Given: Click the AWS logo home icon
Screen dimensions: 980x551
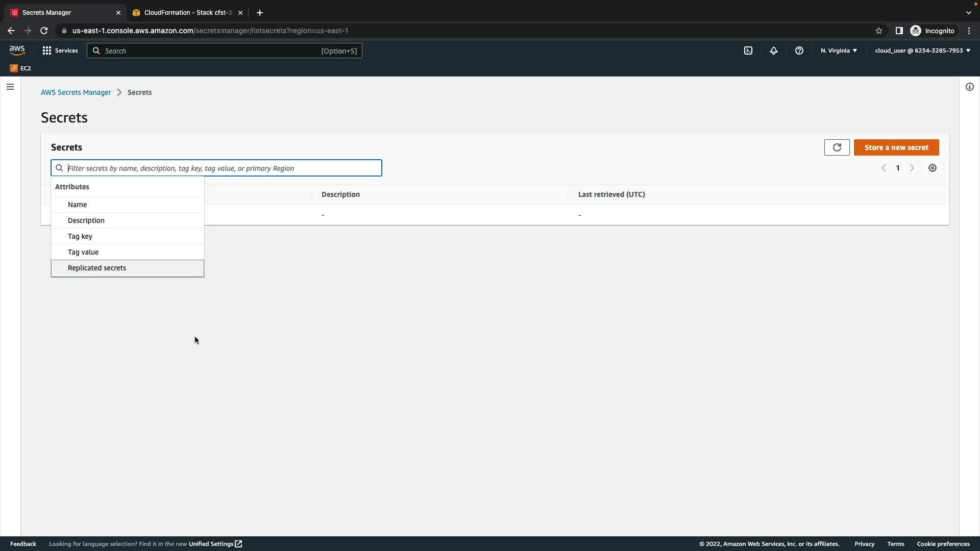Looking at the screenshot, I should [17, 50].
